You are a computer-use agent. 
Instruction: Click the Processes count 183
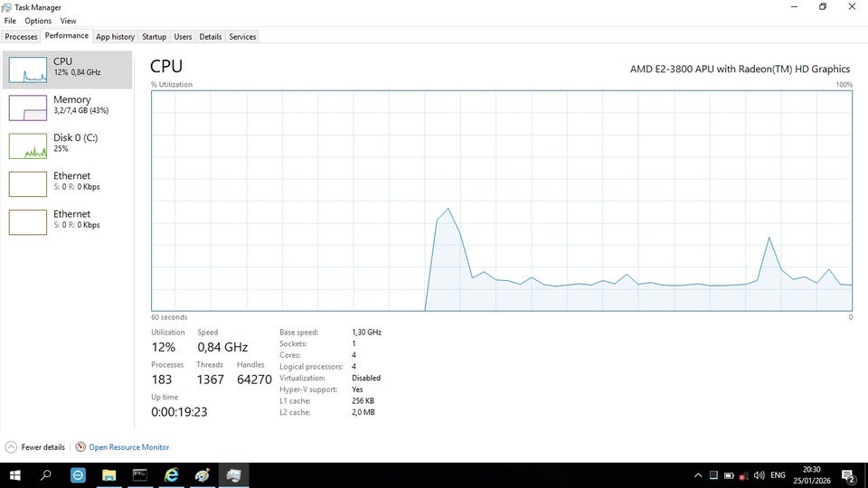coord(162,380)
